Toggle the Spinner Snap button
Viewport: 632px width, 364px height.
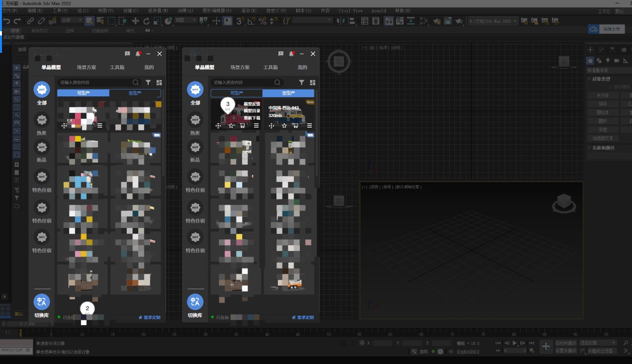[x=274, y=21]
